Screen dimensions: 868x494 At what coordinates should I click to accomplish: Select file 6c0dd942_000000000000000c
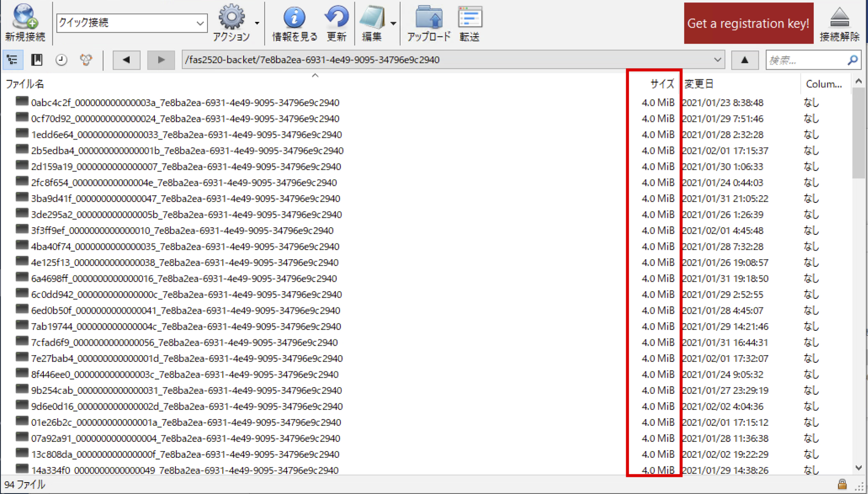click(x=186, y=294)
